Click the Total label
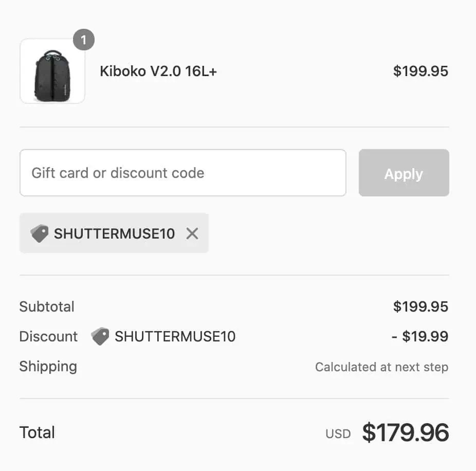The height and width of the screenshot is (471, 476). (36, 432)
